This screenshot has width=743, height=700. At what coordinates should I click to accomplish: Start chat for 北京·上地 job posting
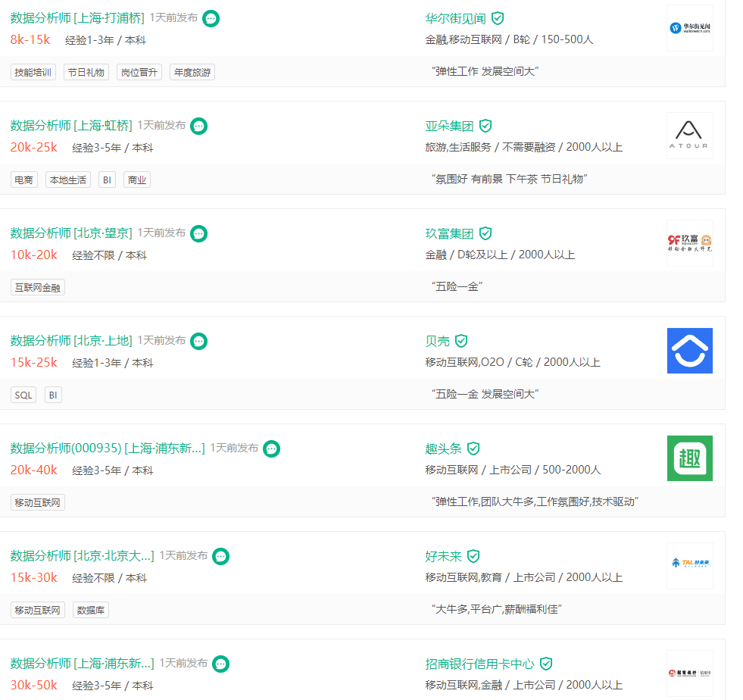pos(198,341)
